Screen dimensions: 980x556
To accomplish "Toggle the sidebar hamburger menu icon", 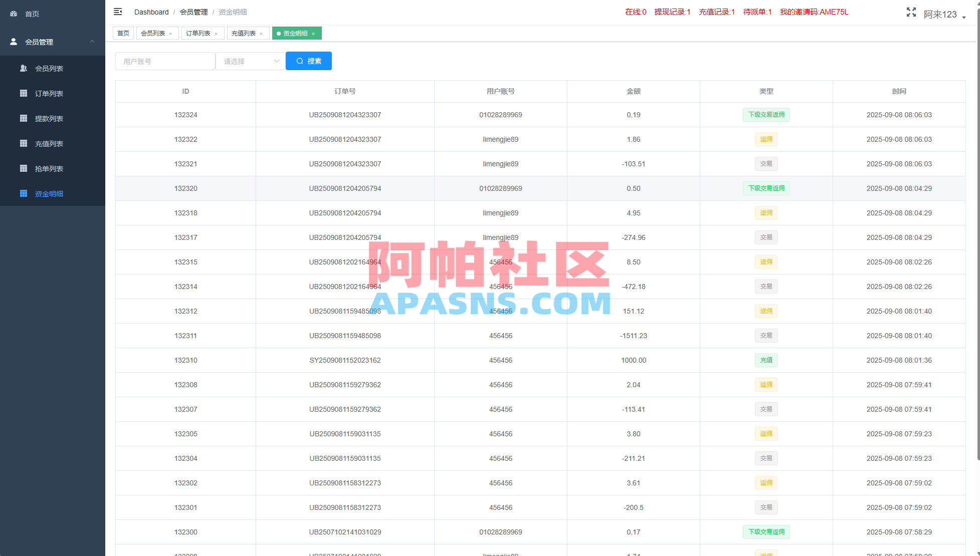I will click(118, 12).
